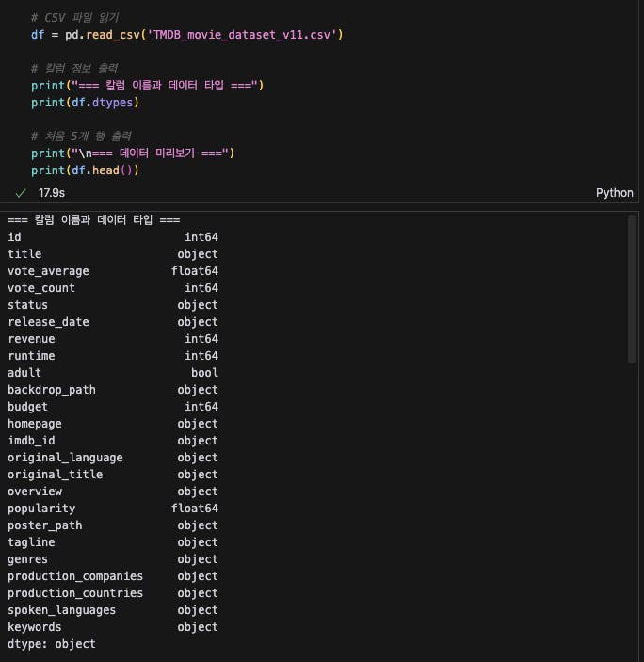
Task: Click the print(df.dtypes) code line
Action: click(84, 103)
